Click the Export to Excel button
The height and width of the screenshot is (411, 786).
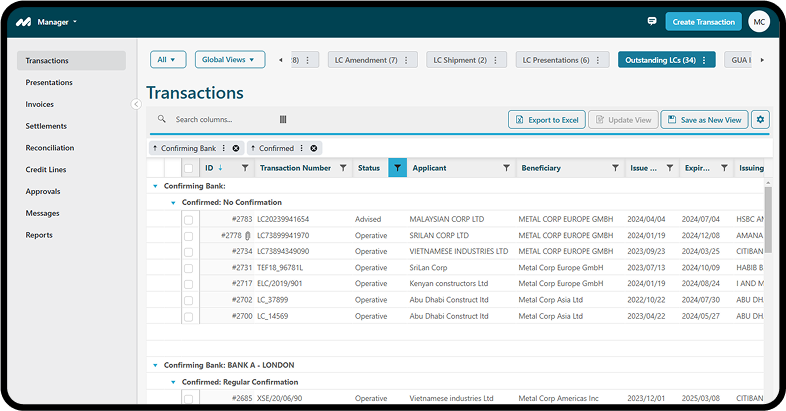point(546,120)
